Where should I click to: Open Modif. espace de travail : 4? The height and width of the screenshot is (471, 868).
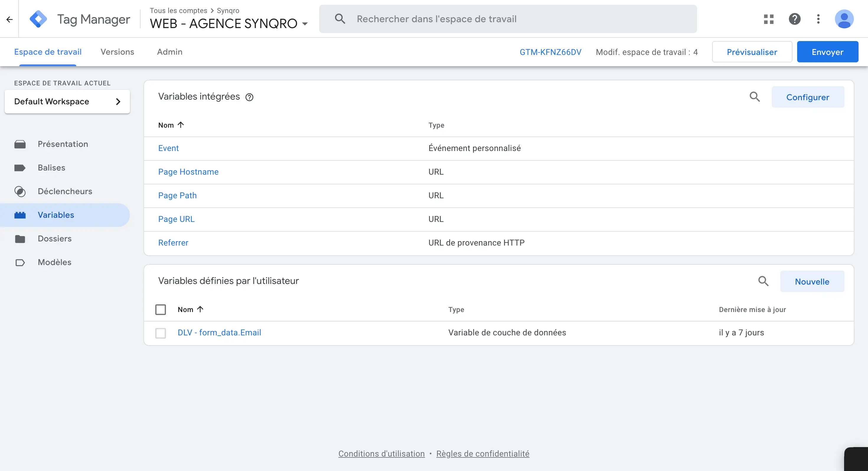pos(647,52)
